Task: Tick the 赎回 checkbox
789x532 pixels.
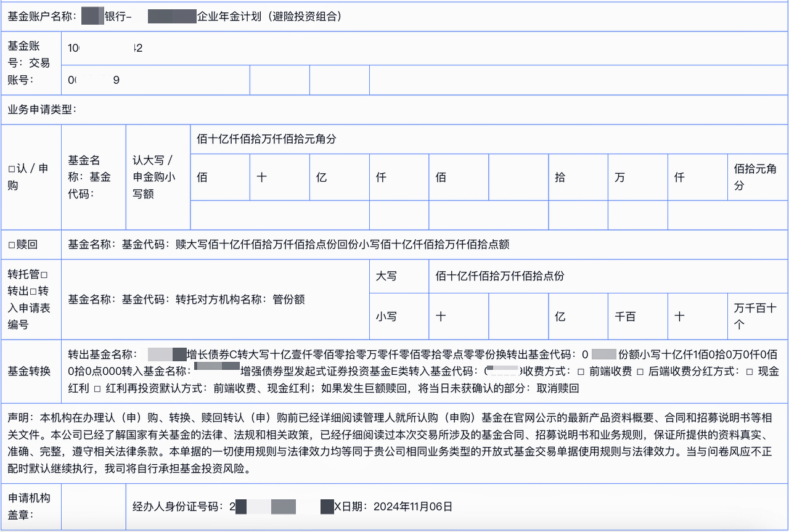Action: 11,245
